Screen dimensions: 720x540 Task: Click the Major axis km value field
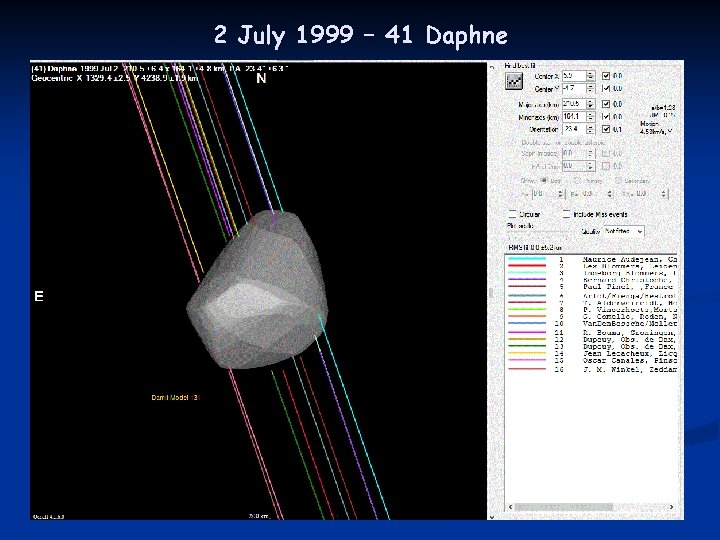point(574,104)
